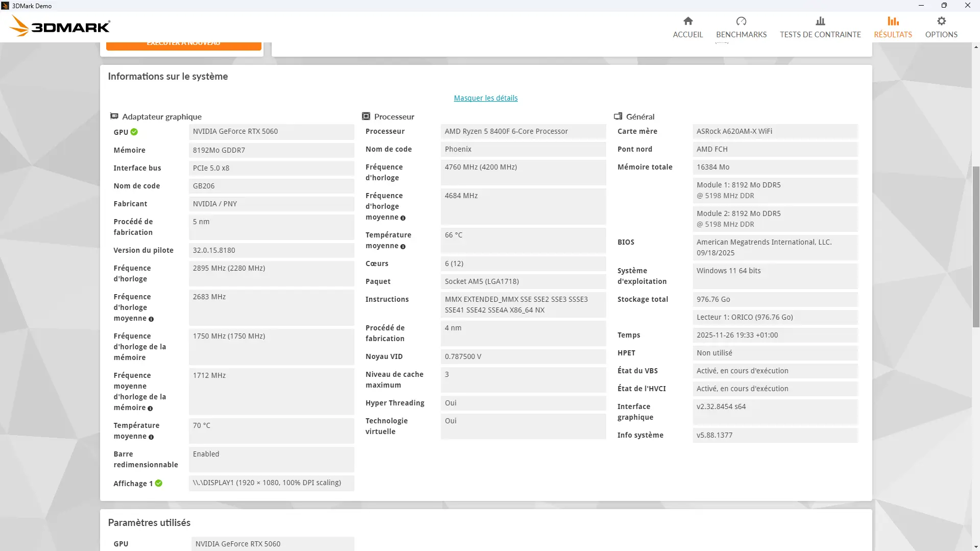Screen dimensions: 980x551
Task: Click the 3DMark logo
Action: pos(60,26)
